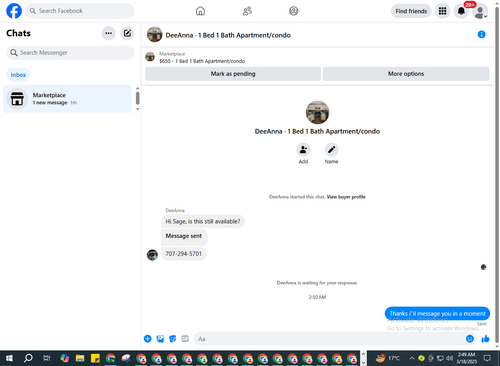This screenshot has width=500, height=366.
Task: Open more actions plus icon
Action: pyautogui.click(x=148, y=339)
